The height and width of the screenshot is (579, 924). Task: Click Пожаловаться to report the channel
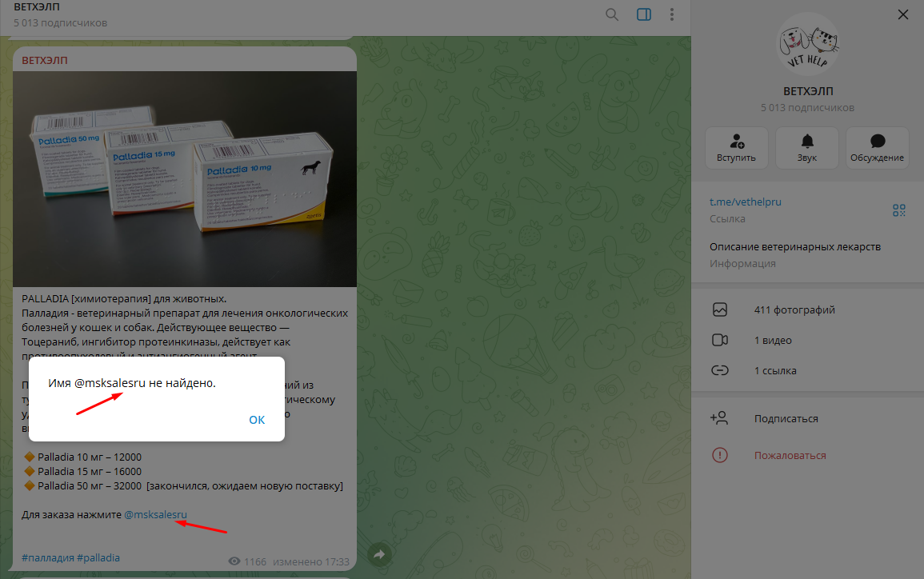click(807, 455)
